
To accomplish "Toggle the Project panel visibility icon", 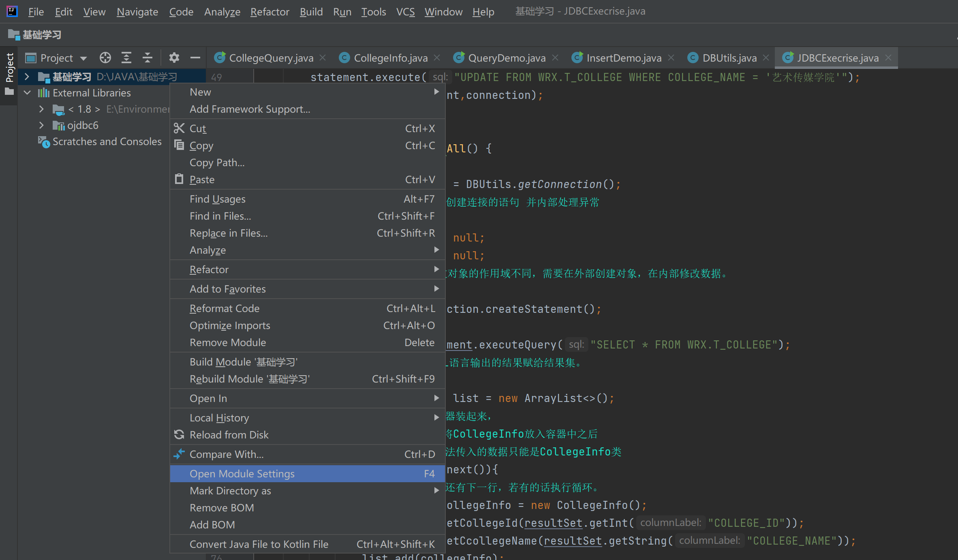I will pyautogui.click(x=195, y=59).
